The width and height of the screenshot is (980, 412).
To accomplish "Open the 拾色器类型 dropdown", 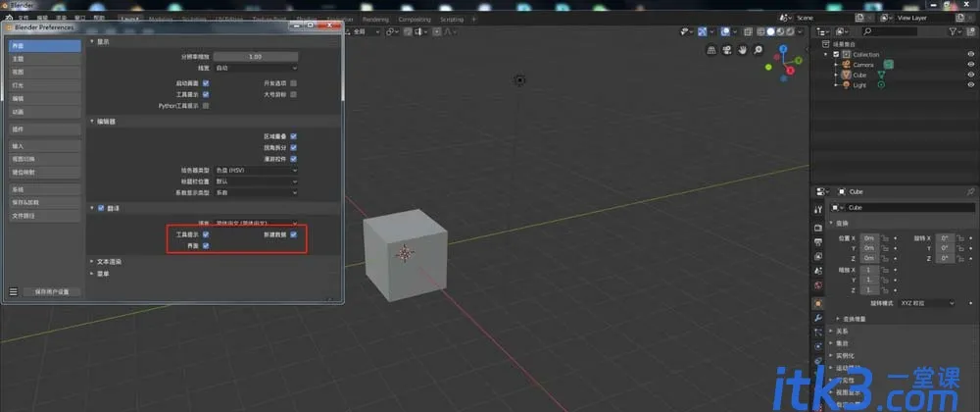I will pos(256,170).
